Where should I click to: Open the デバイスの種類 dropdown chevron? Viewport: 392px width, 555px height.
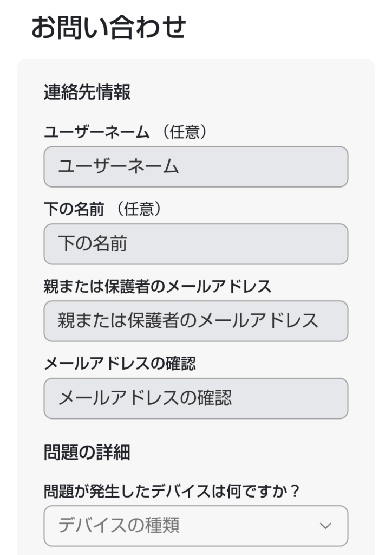(x=325, y=525)
